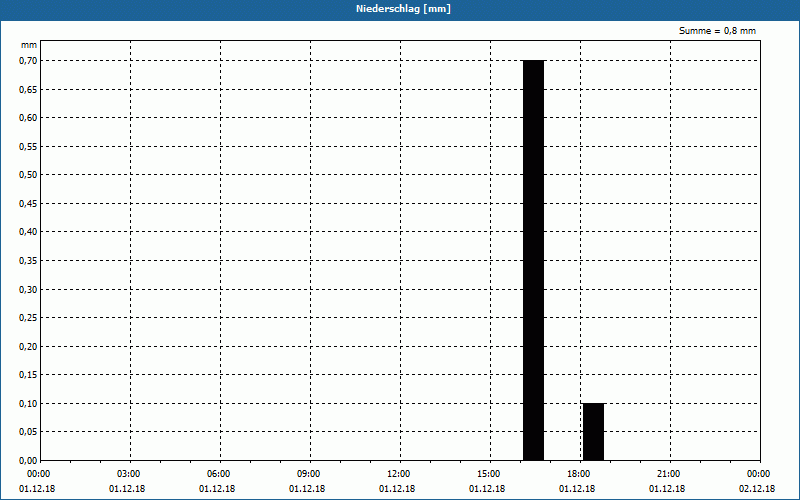Click the 0,70 y-axis label
800x500 pixels.
pyautogui.click(x=27, y=60)
